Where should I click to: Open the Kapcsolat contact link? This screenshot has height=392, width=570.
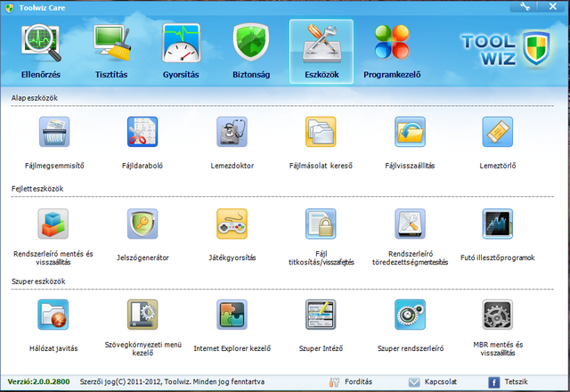click(433, 382)
